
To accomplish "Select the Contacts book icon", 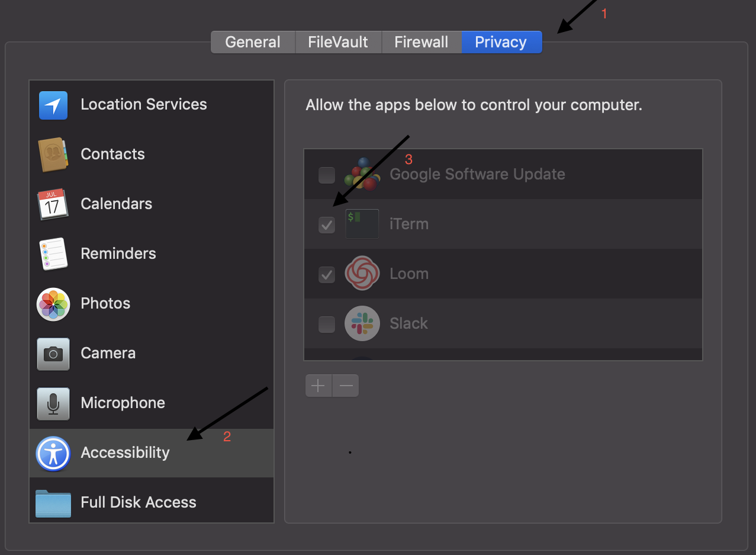I will 54,155.
